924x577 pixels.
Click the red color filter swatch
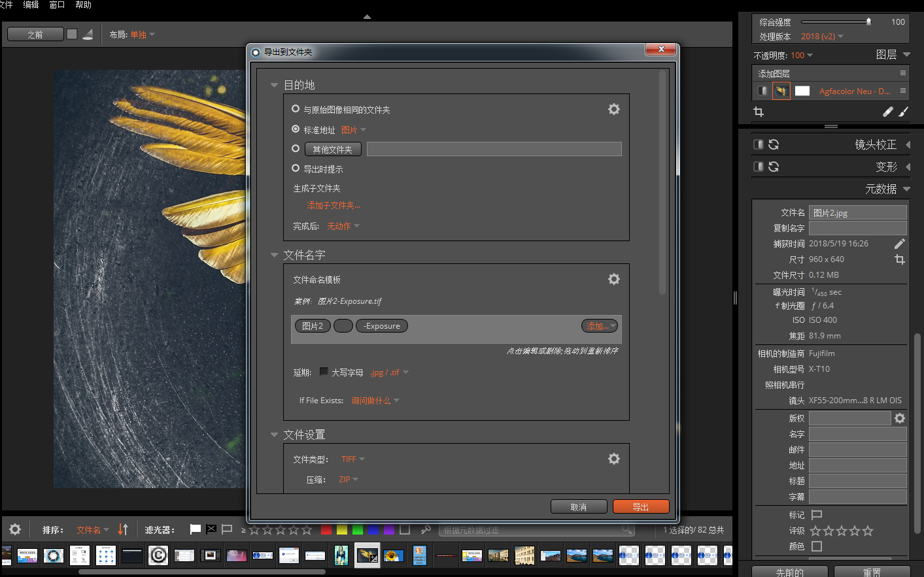click(326, 529)
